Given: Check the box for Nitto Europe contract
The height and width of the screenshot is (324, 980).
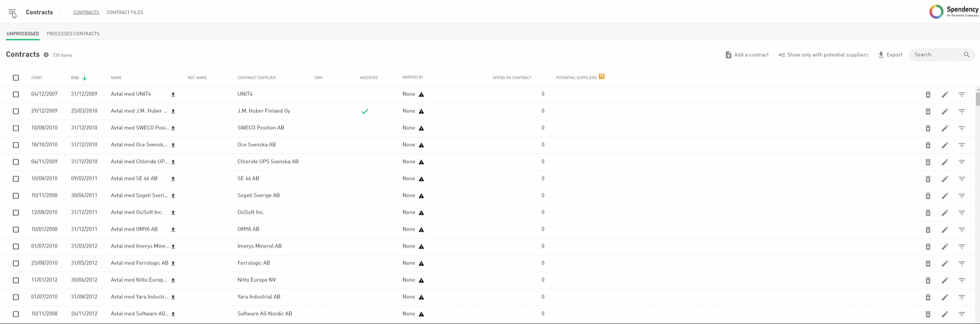Looking at the screenshot, I should point(16,280).
